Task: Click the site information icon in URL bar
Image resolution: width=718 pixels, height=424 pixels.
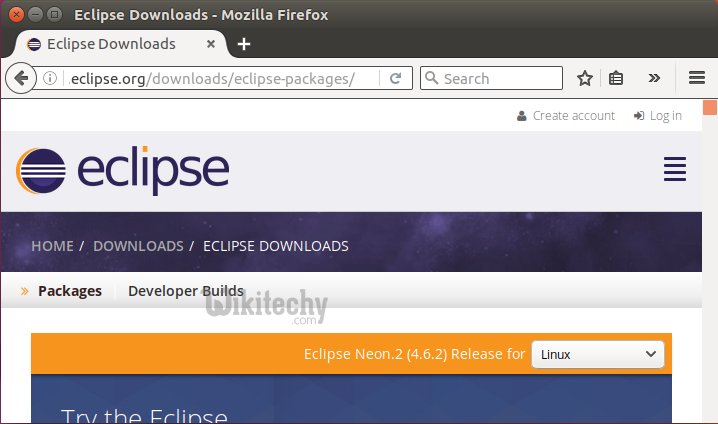Action: pos(50,79)
